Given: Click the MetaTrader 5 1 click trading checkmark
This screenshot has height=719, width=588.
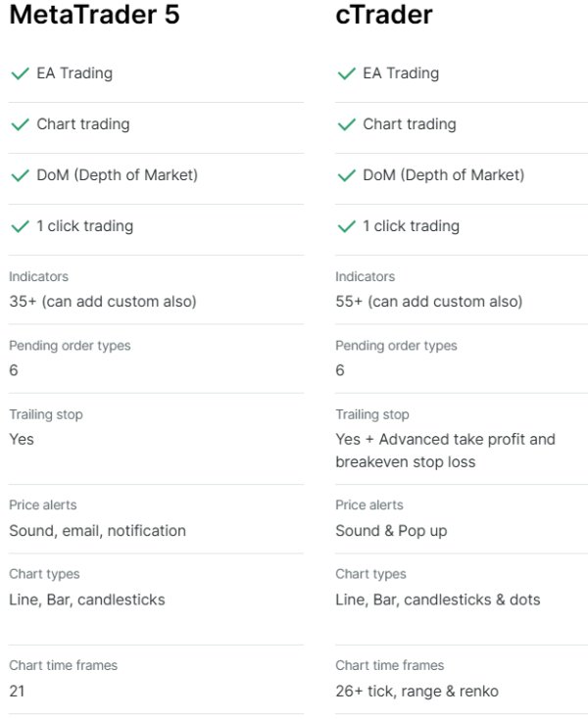Looking at the screenshot, I should (x=19, y=226).
